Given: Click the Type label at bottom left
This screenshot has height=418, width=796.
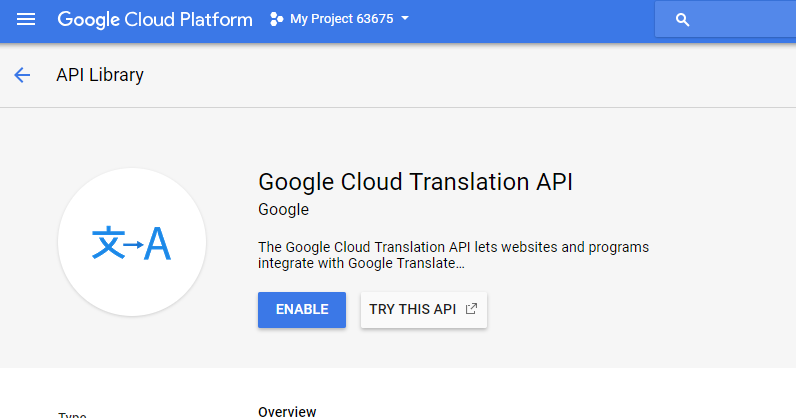Looking at the screenshot, I should click(x=73, y=414).
